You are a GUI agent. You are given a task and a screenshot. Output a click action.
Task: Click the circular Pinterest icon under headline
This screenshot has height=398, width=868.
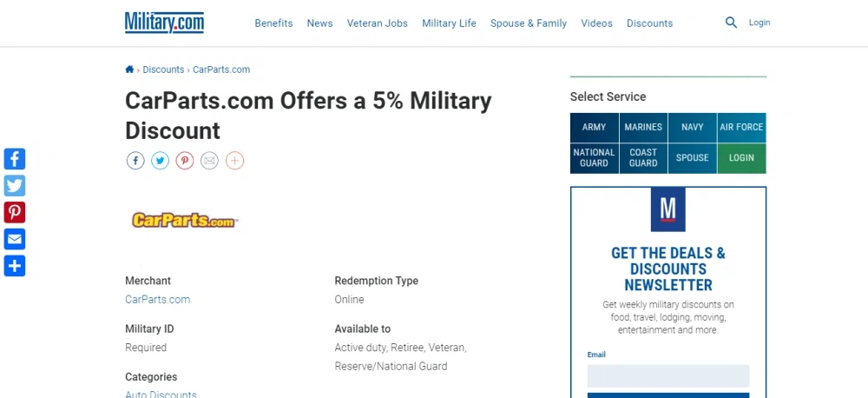pyautogui.click(x=185, y=161)
